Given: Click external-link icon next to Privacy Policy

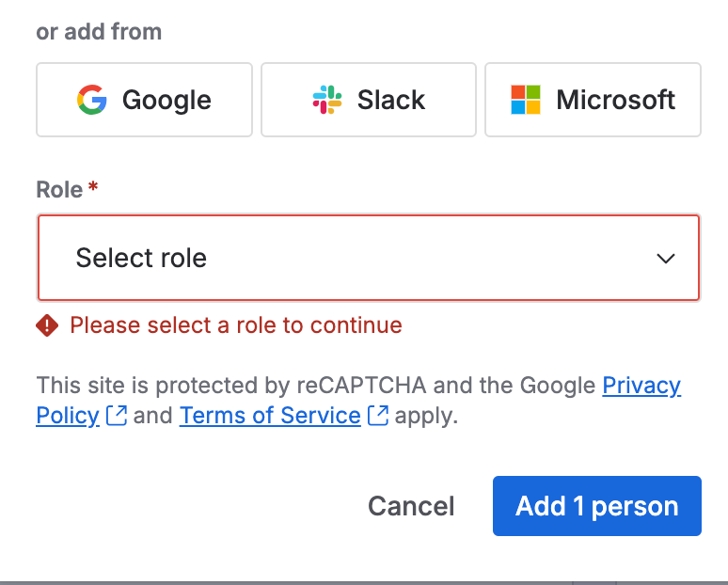Looking at the screenshot, I should click(117, 416).
